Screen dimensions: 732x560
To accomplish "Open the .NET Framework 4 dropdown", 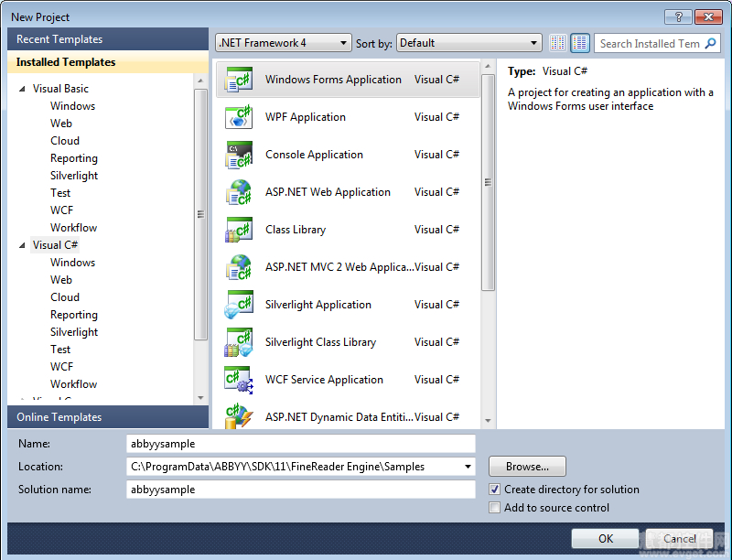I will [284, 43].
